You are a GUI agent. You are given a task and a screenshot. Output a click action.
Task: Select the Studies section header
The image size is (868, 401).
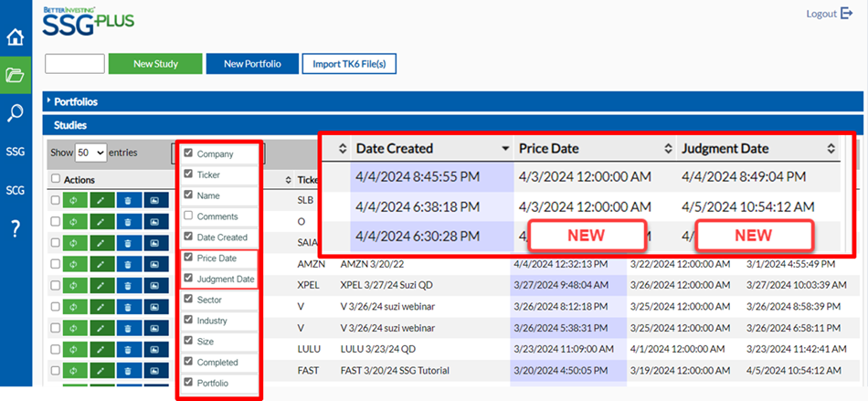tap(453, 125)
